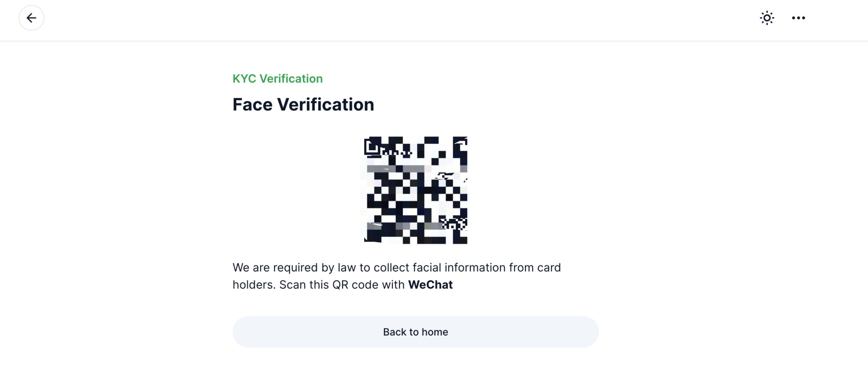Image resolution: width=868 pixels, height=382 pixels.
Task: Click the Face Verification QR code
Action: click(x=416, y=190)
